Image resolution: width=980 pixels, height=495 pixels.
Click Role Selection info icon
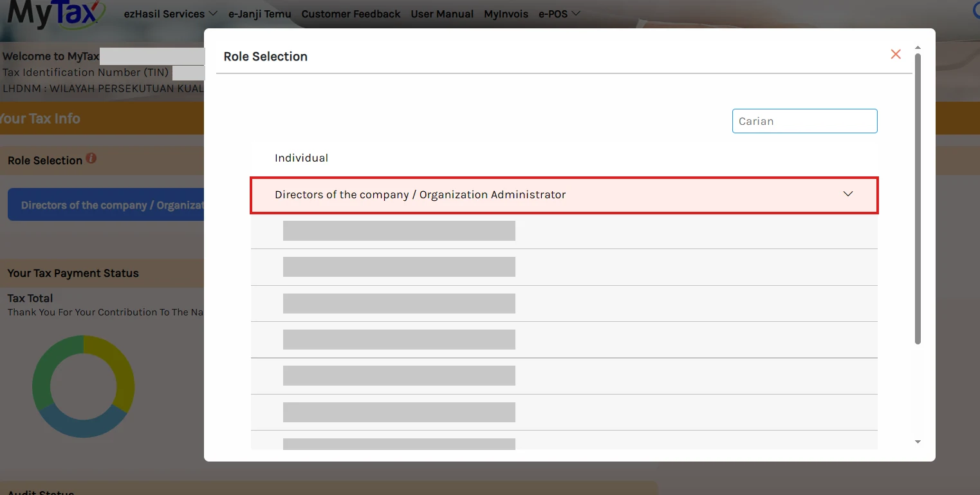[x=91, y=158]
